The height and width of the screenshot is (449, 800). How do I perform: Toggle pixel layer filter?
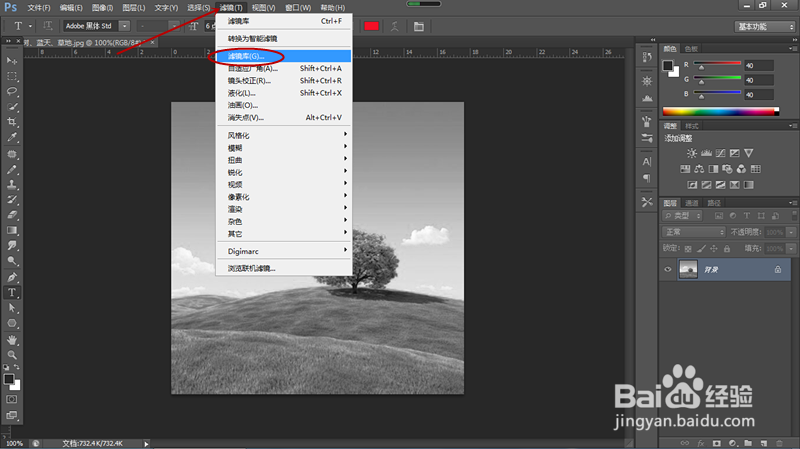[719, 216]
